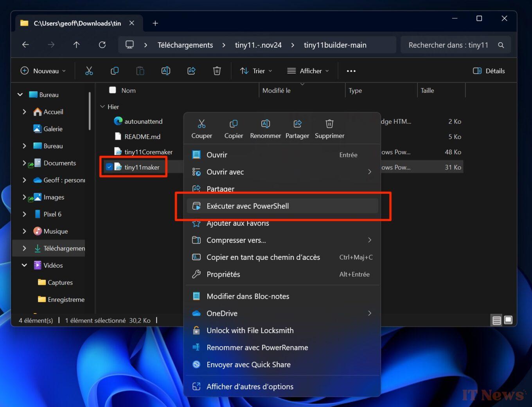This screenshot has width=532, height=407.
Task: Click the paste icon in the toolbar
Action: (140, 71)
